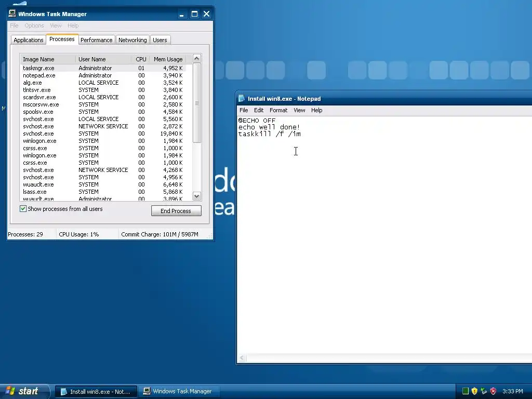The height and width of the screenshot is (399, 532).
Task: Select the mscorsvw.exe process row
Action: [103, 104]
